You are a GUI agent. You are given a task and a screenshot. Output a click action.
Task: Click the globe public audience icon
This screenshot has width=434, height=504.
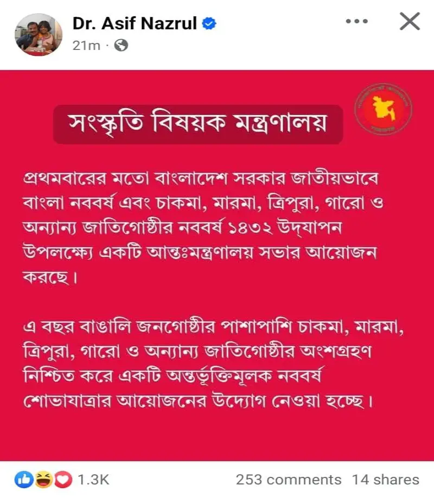click(122, 45)
